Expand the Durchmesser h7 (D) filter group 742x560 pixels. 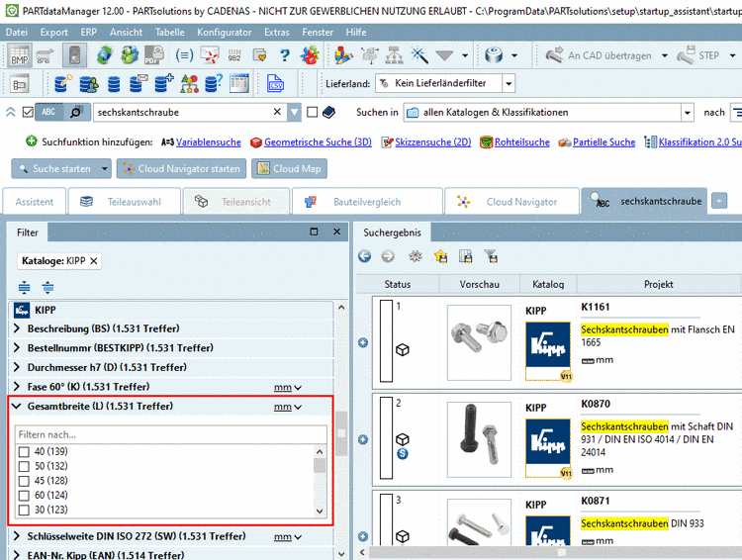pyautogui.click(x=17, y=367)
